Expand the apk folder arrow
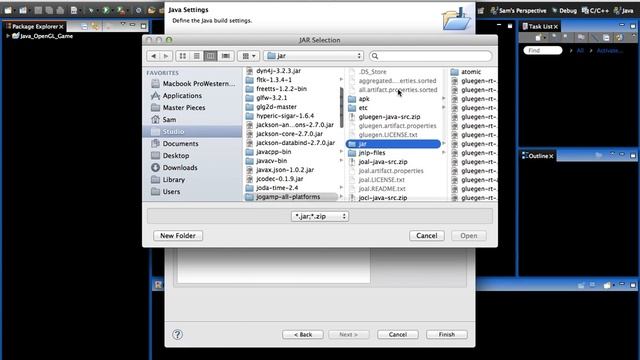 (x=444, y=98)
